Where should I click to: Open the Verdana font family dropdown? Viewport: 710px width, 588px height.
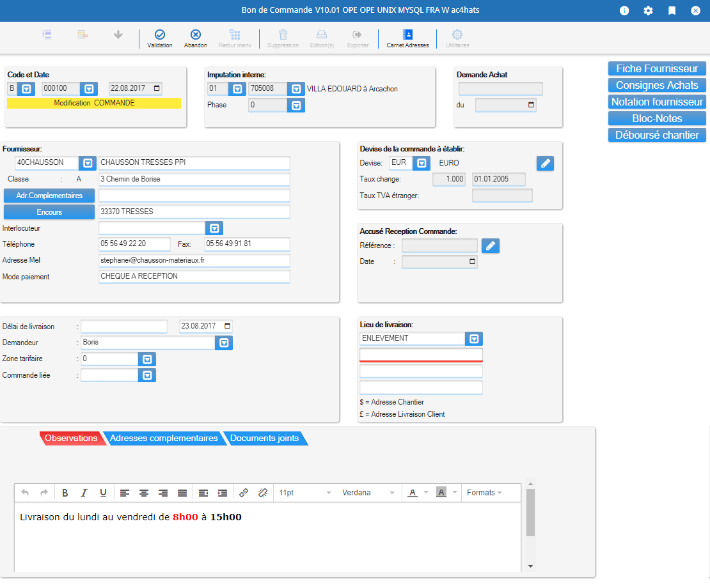click(x=368, y=493)
